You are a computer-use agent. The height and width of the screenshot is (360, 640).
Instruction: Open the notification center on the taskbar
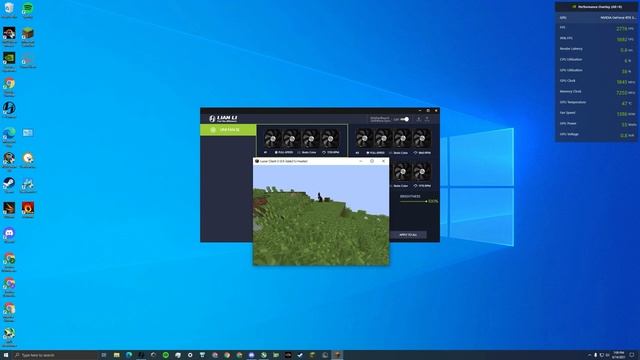pos(632,355)
